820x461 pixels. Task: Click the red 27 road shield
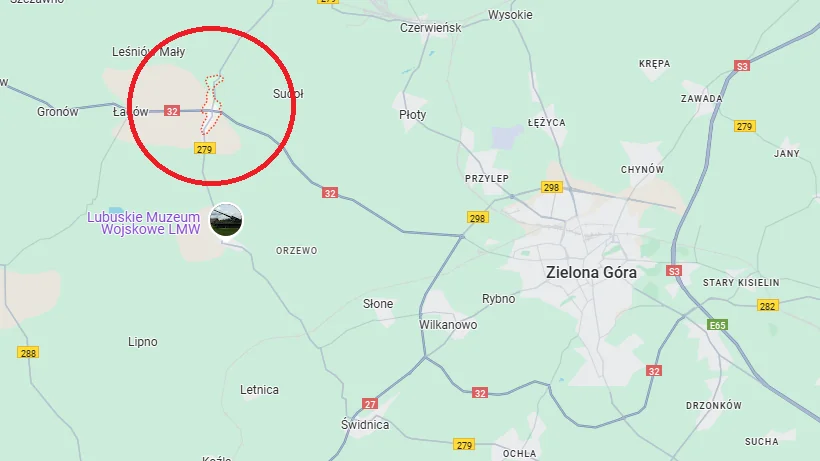coord(370,404)
